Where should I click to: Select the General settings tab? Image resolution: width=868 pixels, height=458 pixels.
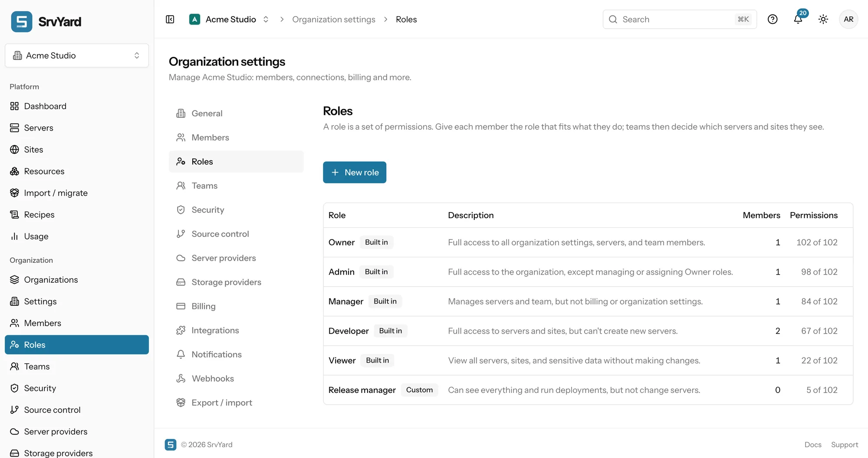(236, 114)
